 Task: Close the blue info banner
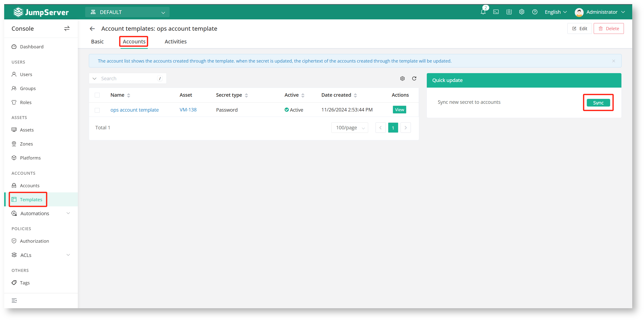coord(614,61)
